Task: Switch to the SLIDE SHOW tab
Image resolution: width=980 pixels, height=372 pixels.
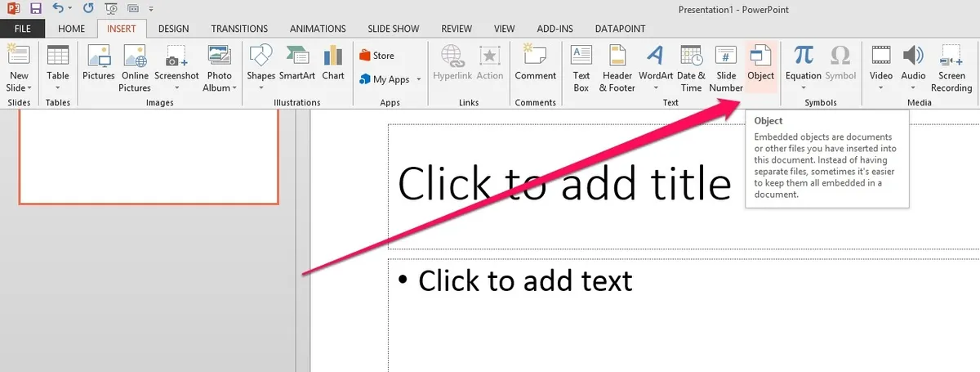Action: pyautogui.click(x=394, y=29)
